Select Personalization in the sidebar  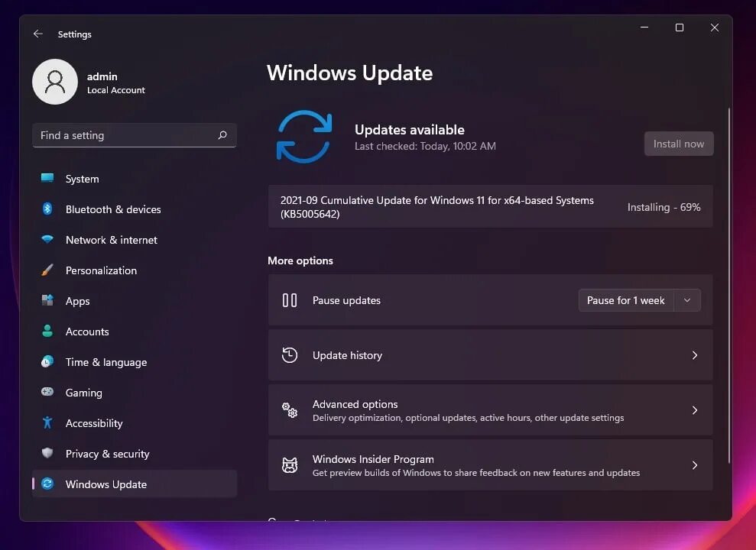pyautogui.click(x=135, y=270)
